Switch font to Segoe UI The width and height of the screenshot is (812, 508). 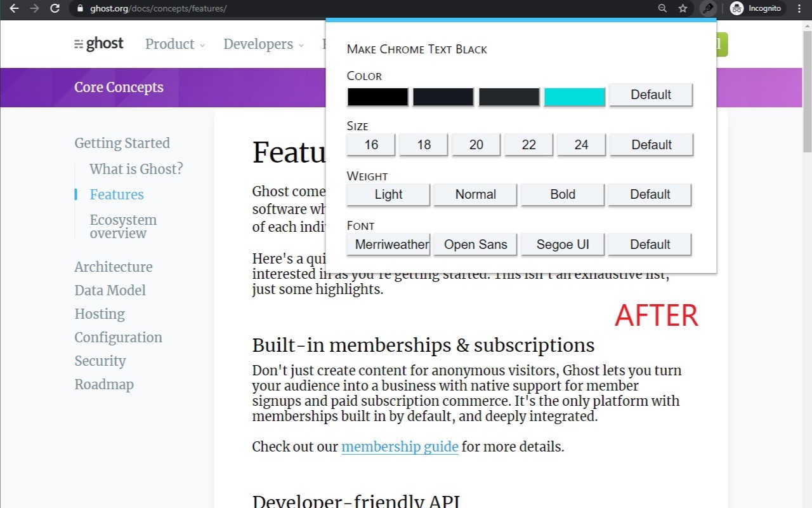click(x=563, y=244)
